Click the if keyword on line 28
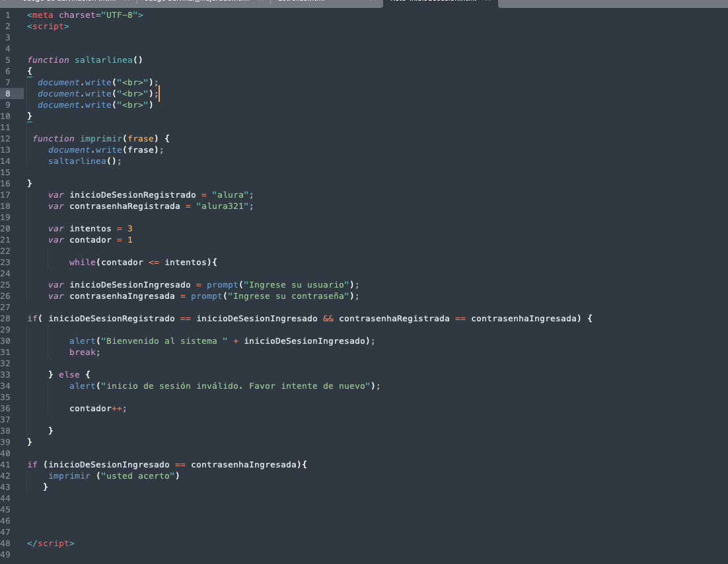The height and width of the screenshot is (564, 728). pos(32,319)
